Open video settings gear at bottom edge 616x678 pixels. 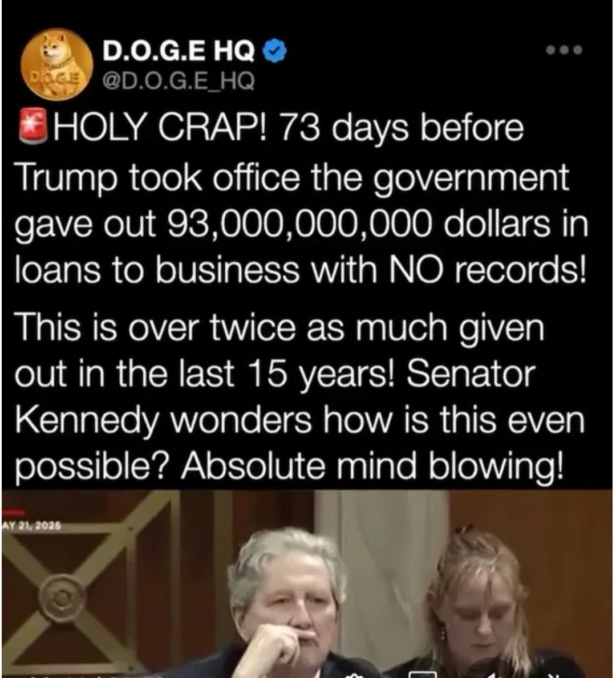coord(355,675)
